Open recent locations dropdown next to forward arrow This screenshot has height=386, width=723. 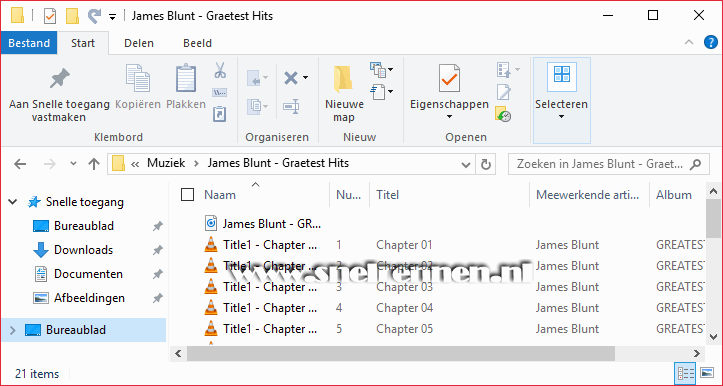[73, 164]
